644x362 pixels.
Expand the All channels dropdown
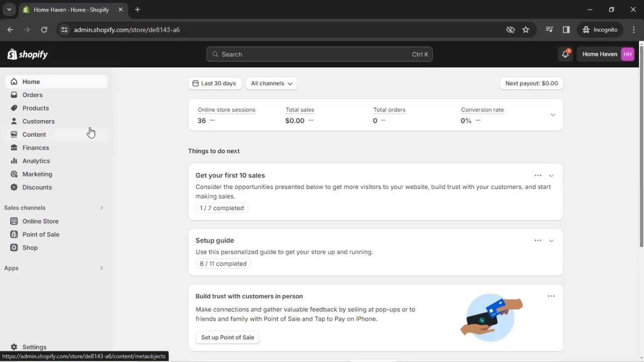(x=271, y=83)
